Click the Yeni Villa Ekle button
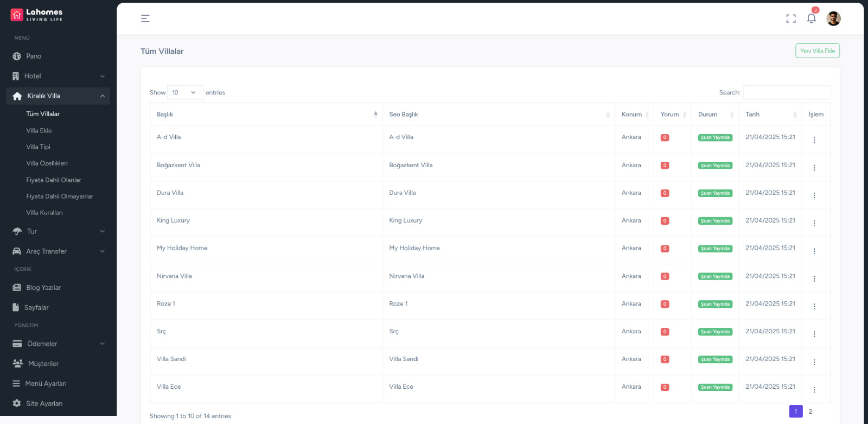Image resolution: width=868 pixels, height=424 pixels. (x=818, y=50)
